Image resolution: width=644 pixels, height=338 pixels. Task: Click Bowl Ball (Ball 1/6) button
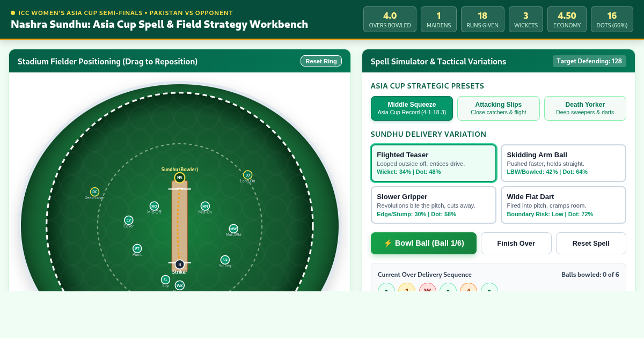pyautogui.click(x=423, y=243)
